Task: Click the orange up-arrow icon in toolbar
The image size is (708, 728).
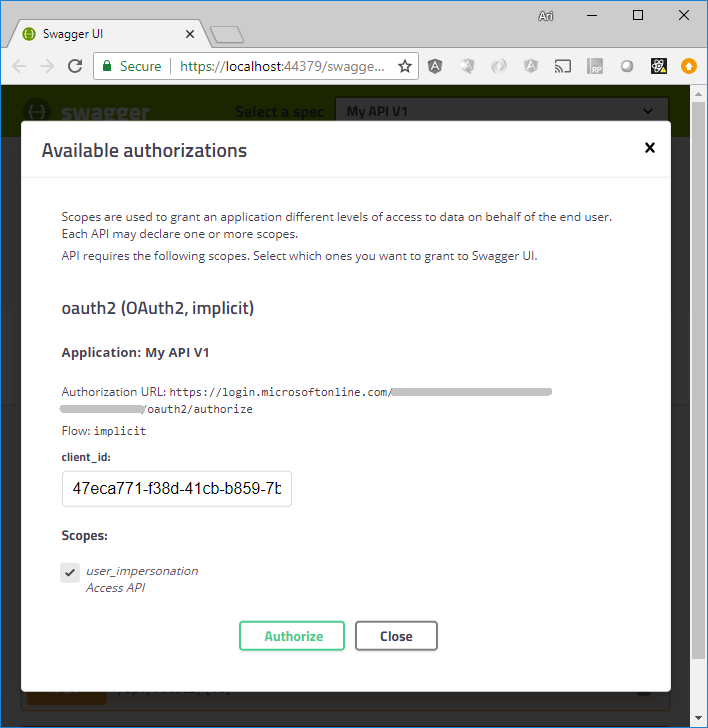Action: 689,66
